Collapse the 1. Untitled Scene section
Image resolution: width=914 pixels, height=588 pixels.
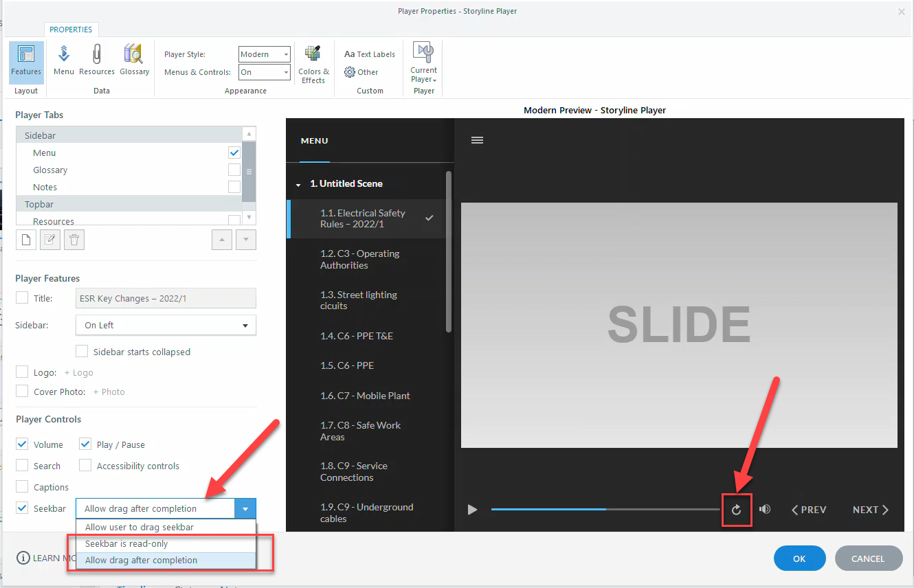click(298, 184)
